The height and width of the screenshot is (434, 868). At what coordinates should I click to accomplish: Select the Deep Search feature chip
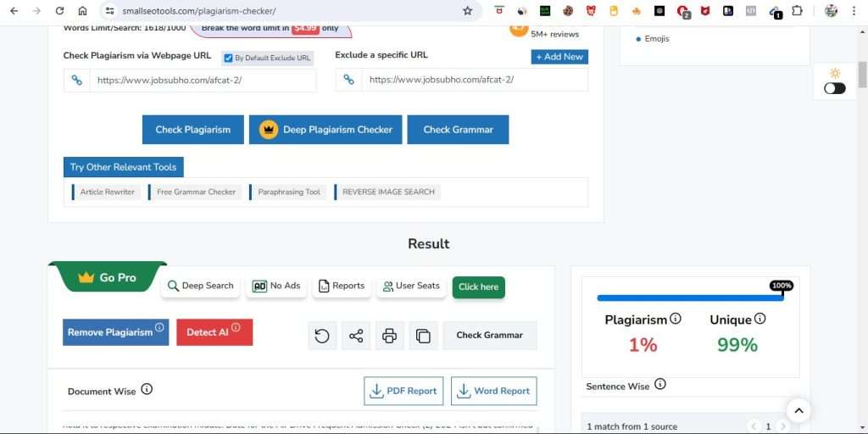[200, 287]
